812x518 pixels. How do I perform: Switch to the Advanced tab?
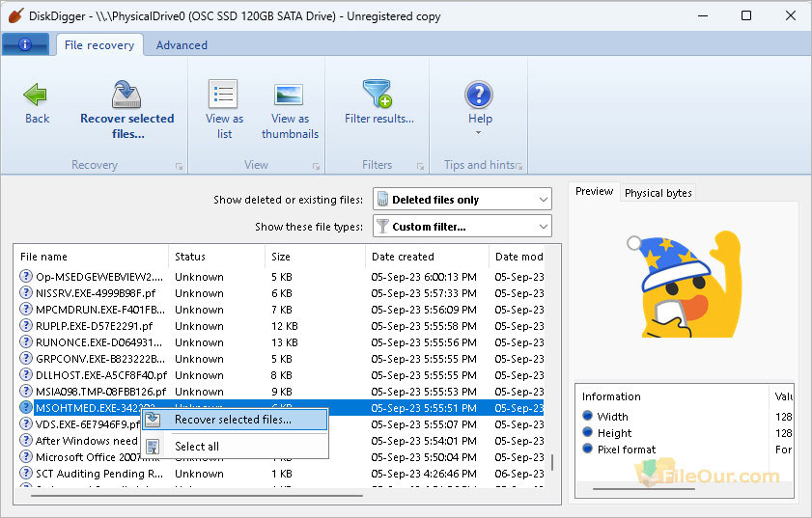click(182, 45)
